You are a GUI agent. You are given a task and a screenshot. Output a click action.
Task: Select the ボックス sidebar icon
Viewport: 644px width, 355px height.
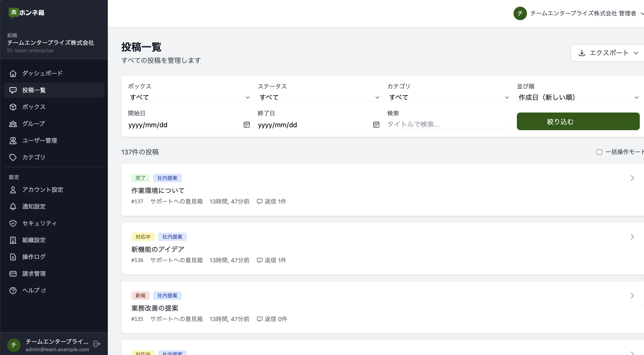13,107
